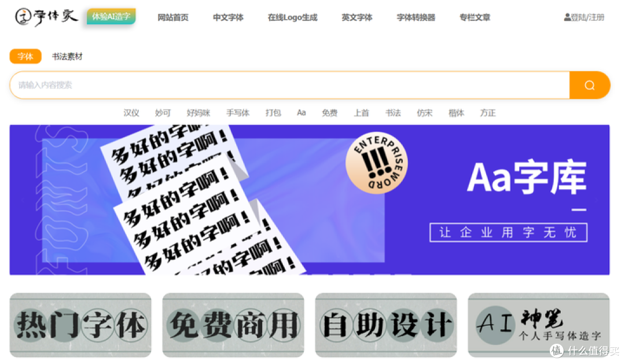625x364 pixels.
Task: Go to 网站首页 in the navigation
Action: point(173,17)
